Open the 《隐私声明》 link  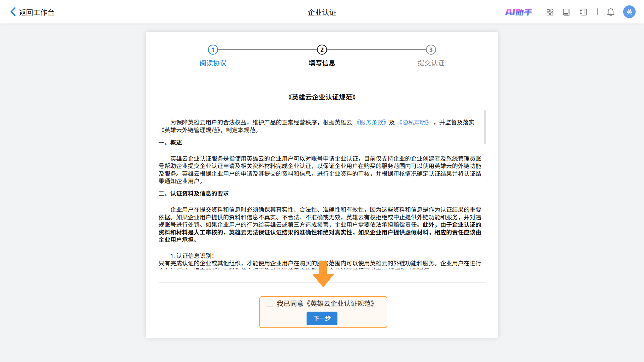coord(414,122)
